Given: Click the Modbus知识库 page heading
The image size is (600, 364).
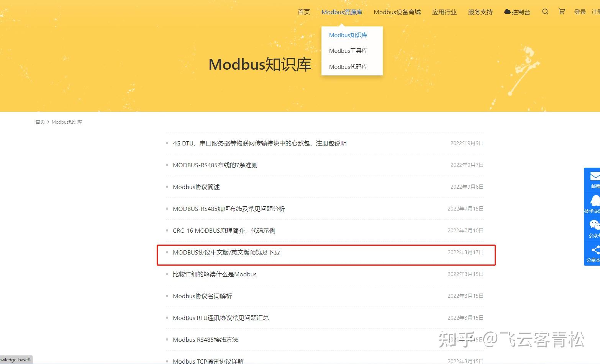Looking at the screenshot, I should pos(260,64).
